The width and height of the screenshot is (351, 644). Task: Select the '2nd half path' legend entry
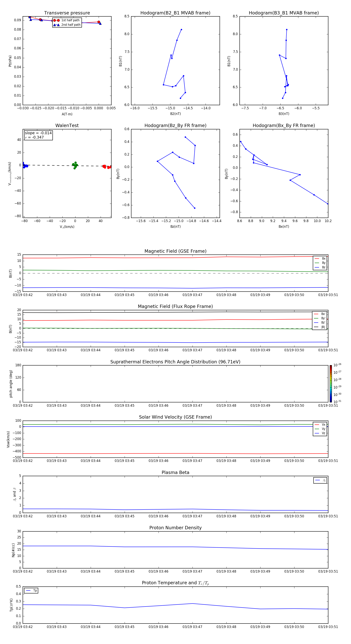[x=67, y=25]
